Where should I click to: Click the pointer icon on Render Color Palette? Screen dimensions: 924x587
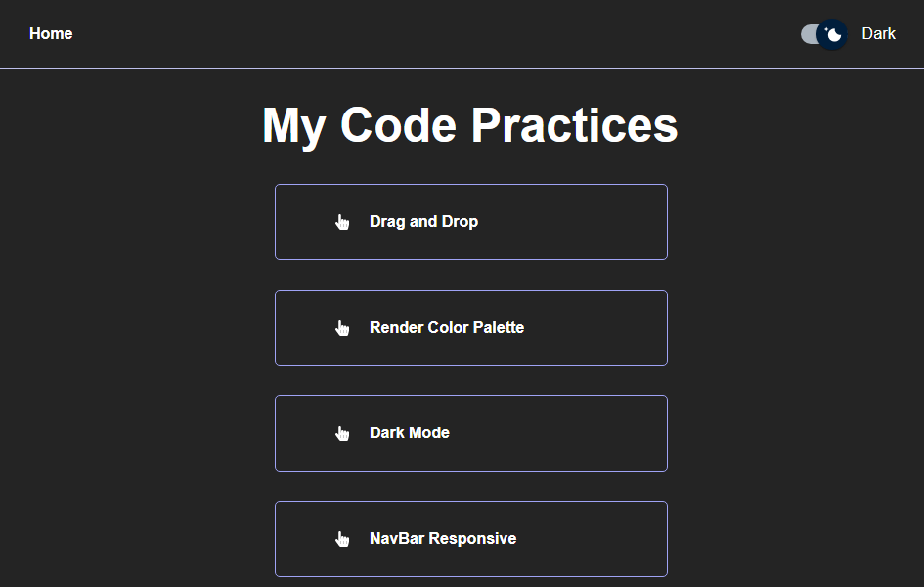click(x=342, y=327)
